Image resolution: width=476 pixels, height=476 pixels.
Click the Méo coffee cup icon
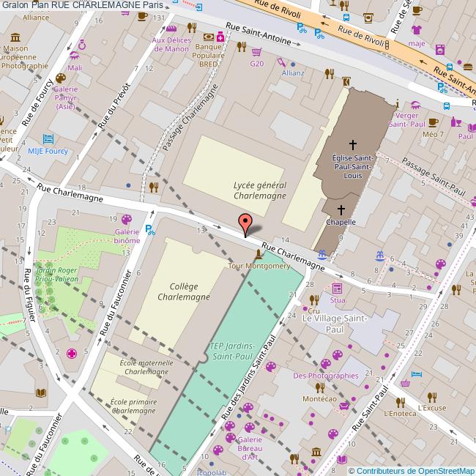tap(433, 122)
